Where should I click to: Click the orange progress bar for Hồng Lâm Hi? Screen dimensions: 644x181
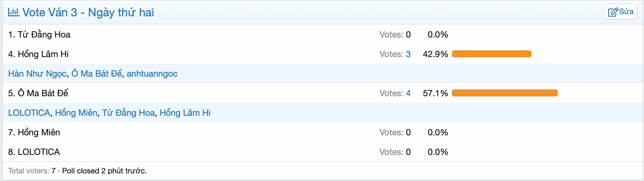pos(491,54)
